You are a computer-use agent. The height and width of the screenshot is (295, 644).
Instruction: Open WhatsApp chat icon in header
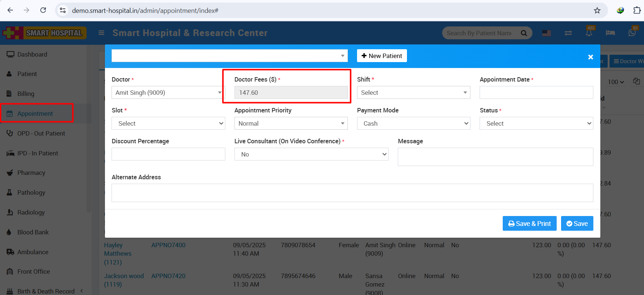[x=632, y=33]
